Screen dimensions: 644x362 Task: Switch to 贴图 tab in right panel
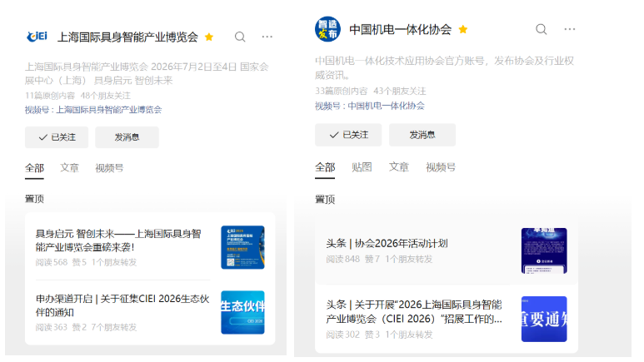tap(362, 167)
